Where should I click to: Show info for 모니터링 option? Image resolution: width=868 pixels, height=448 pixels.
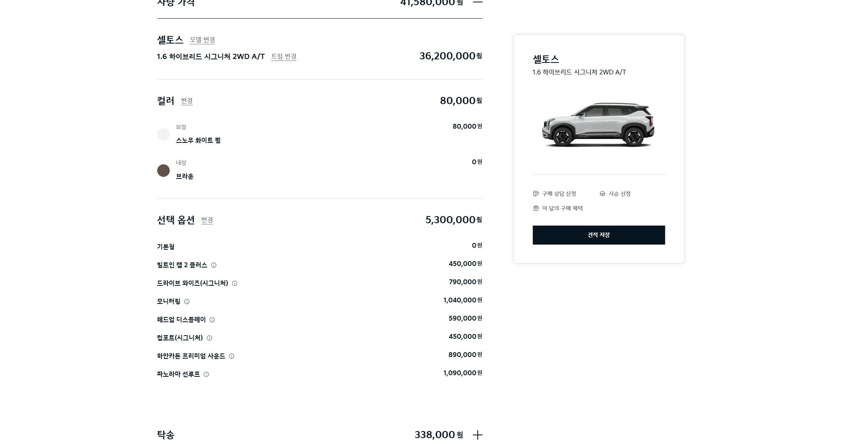(187, 302)
